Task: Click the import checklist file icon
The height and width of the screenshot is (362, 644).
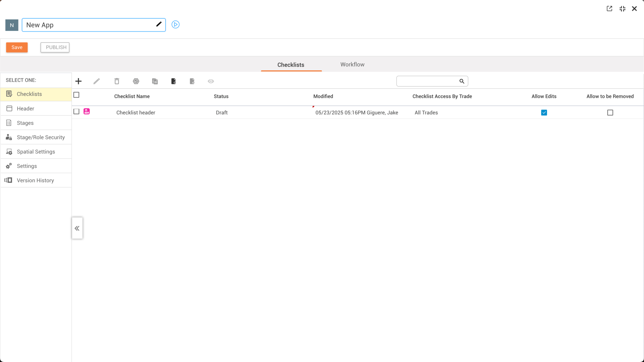Action: pos(173,81)
